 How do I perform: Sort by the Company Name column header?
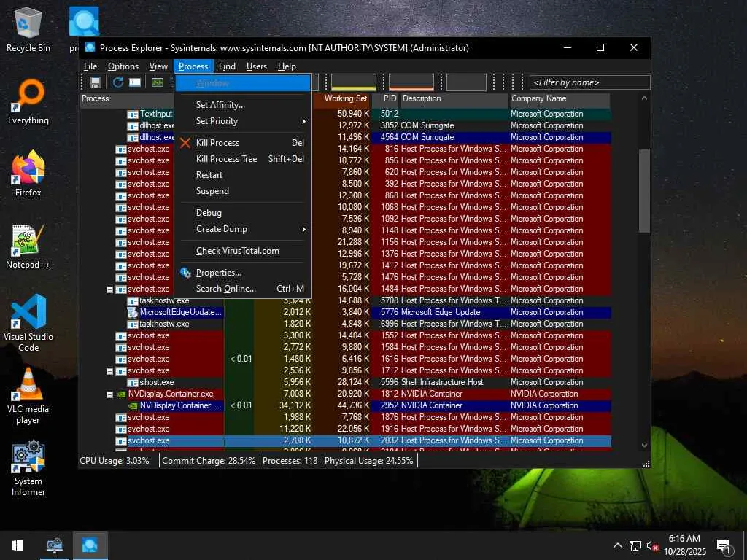[560, 98]
